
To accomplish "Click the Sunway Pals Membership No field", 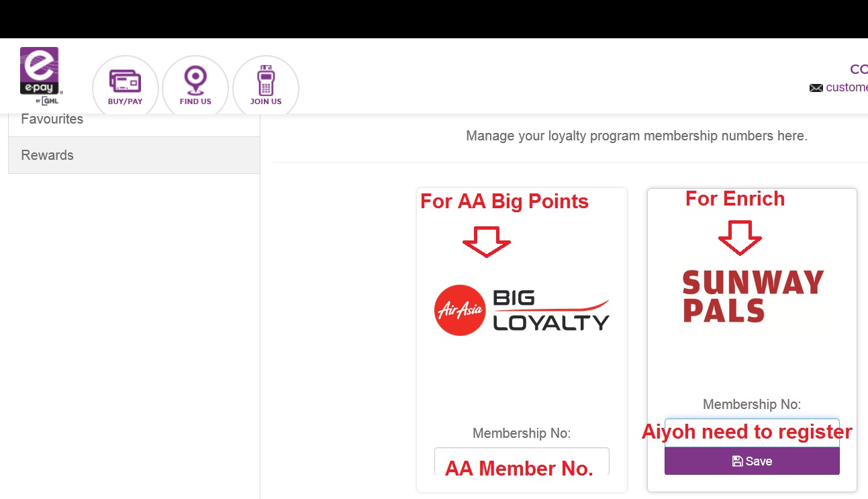I will coord(752,433).
